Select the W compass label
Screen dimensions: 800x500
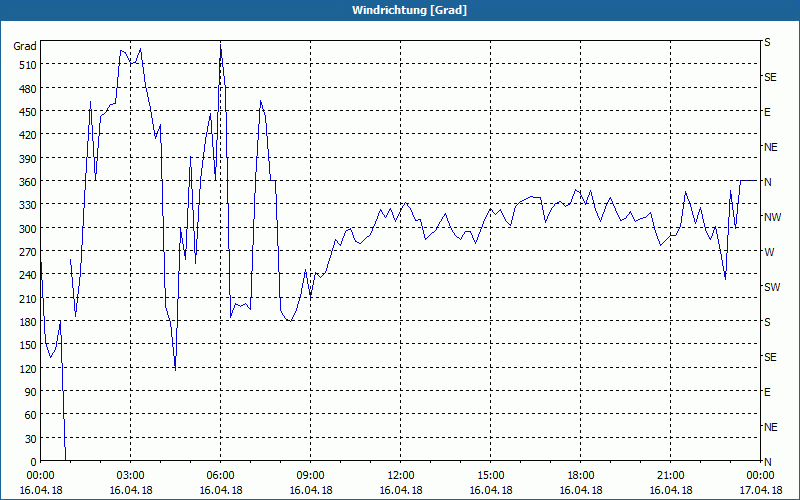[769, 252]
